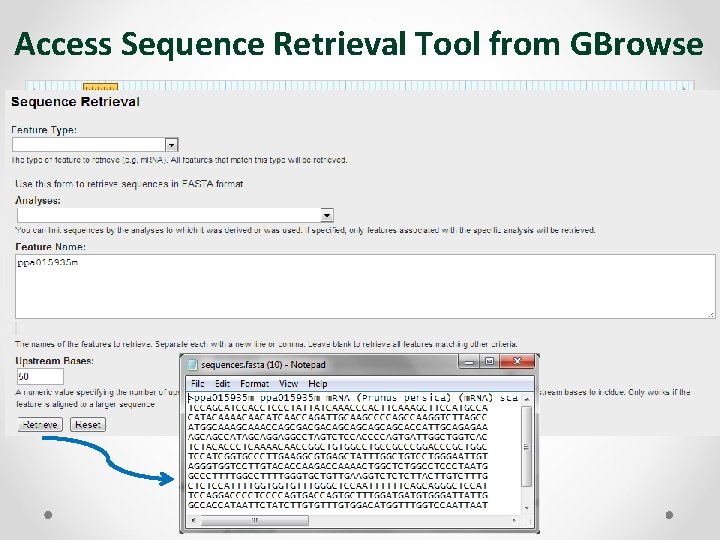Image resolution: width=720 pixels, height=540 pixels.
Task: Click the resize grip of Feature Name box
Action: [x=711, y=315]
